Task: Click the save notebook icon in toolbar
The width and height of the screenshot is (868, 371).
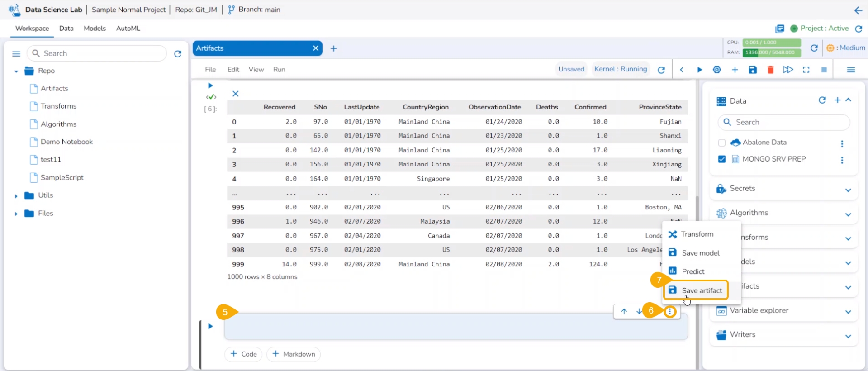Action: click(753, 70)
